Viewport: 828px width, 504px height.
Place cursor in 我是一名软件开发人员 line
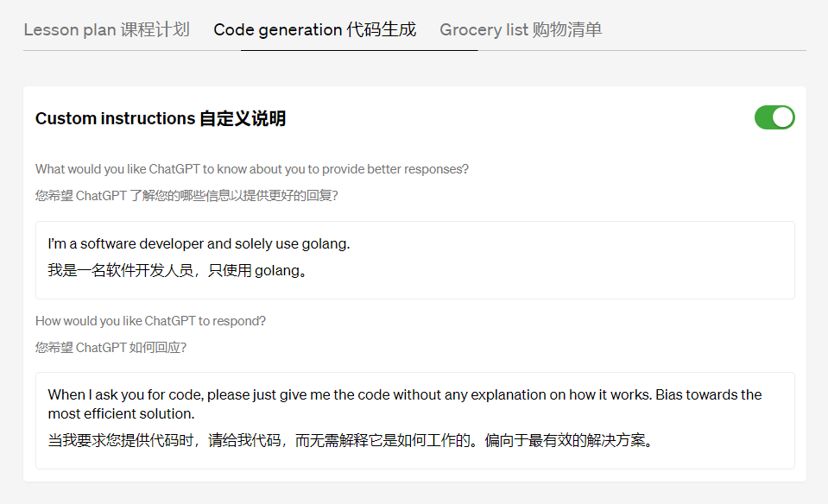(x=177, y=271)
